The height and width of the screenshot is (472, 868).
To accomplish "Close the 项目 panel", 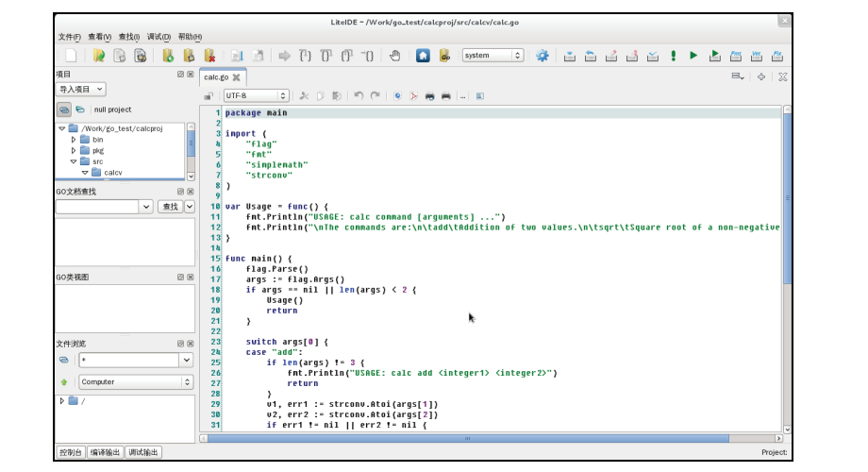I will coord(191,75).
